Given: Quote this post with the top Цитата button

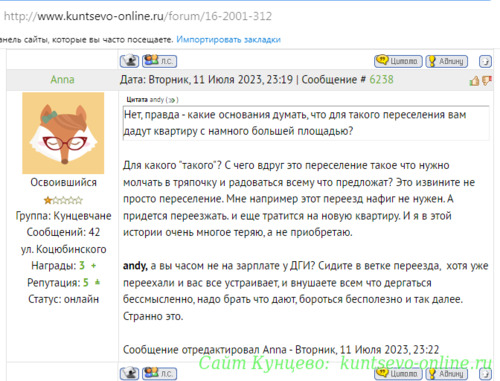Looking at the screenshot, I should 398,61.
